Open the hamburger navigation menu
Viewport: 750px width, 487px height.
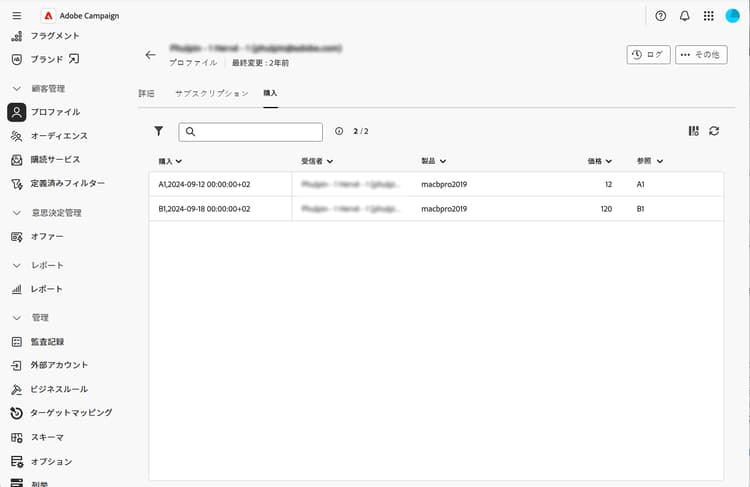coord(17,16)
